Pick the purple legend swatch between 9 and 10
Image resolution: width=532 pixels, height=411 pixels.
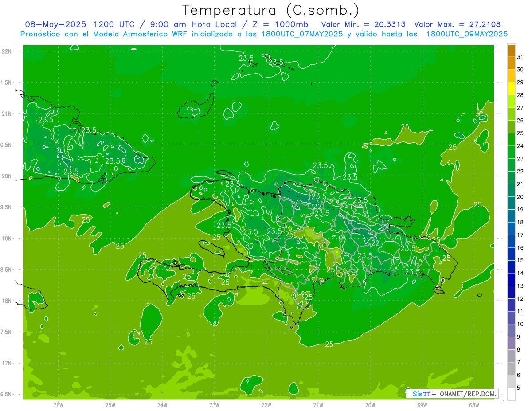pyautogui.click(x=511, y=330)
